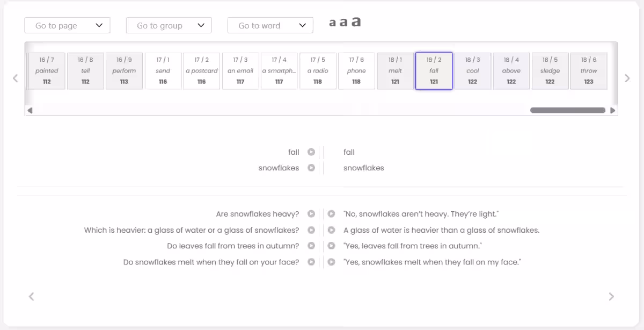
Task: Open the "Go to group" dropdown
Action: pyautogui.click(x=169, y=25)
